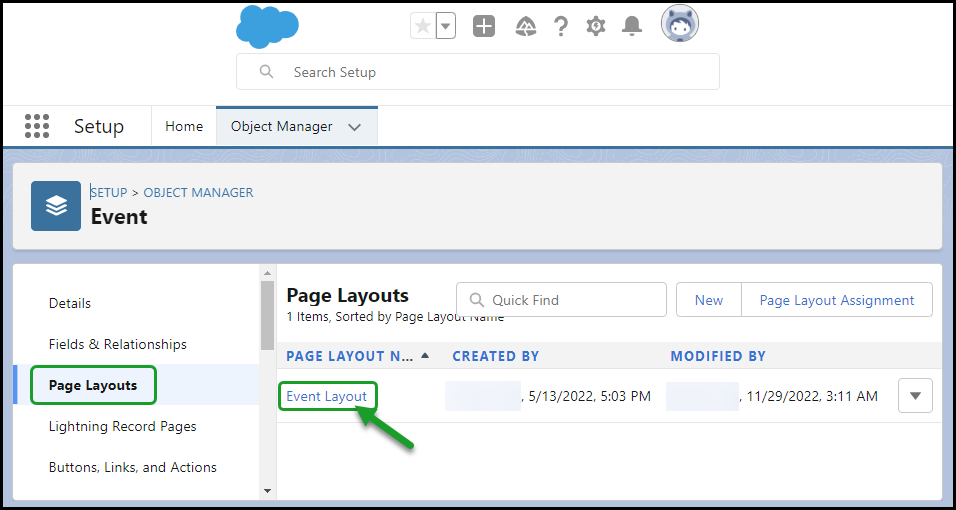
Task: Open the App Launcher dots grid
Action: (x=37, y=126)
